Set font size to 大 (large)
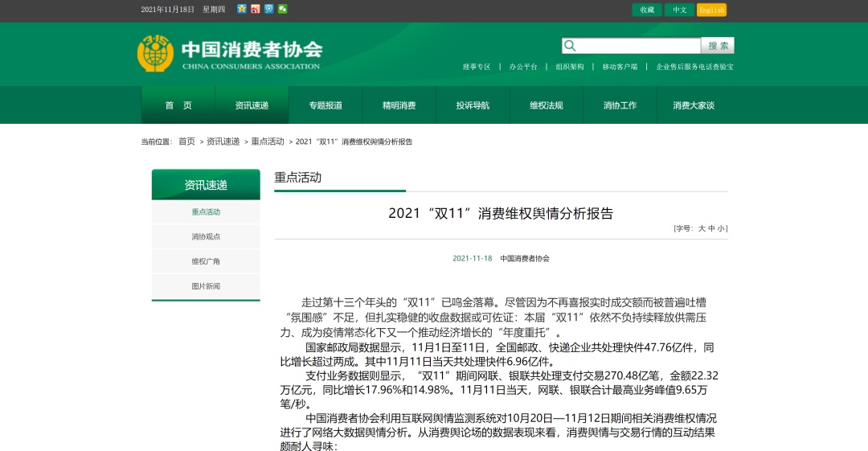This screenshot has height=451, width=868. (702, 228)
